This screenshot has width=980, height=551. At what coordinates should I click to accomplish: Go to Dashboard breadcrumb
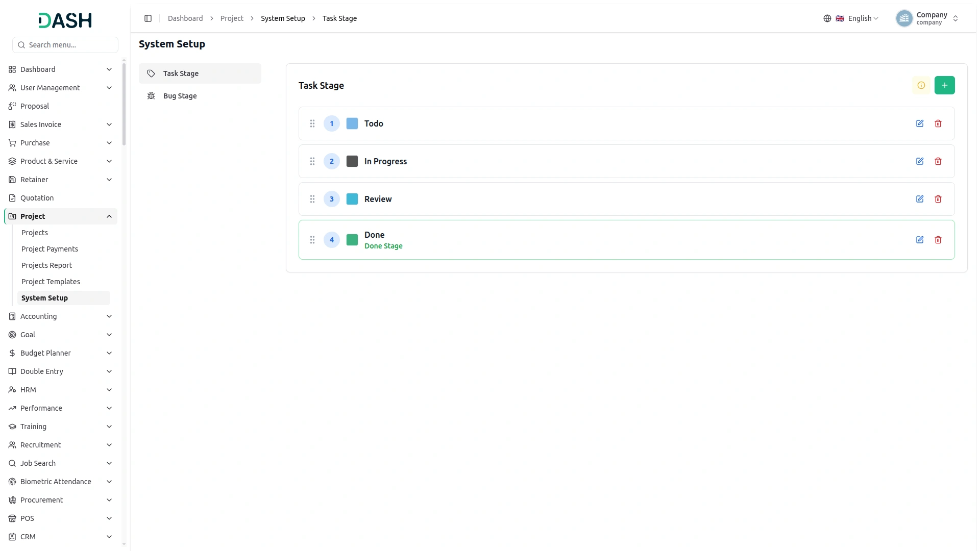tap(185, 18)
